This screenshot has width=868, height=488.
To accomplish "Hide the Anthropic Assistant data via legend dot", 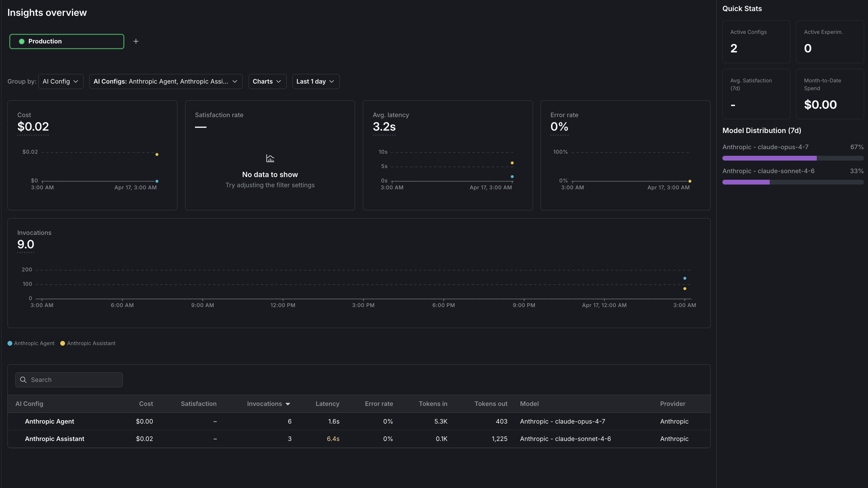I will [62, 343].
